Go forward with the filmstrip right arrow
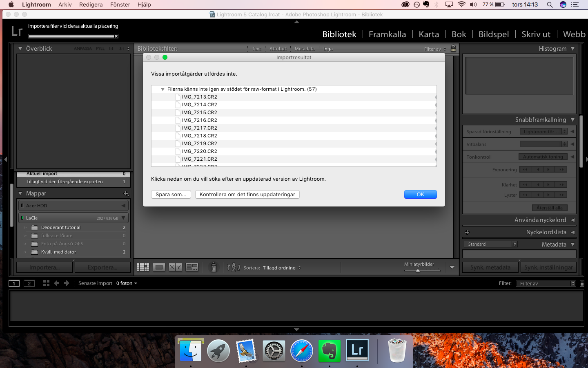The height and width of the screenshot is (368, 588). (67, 283)
